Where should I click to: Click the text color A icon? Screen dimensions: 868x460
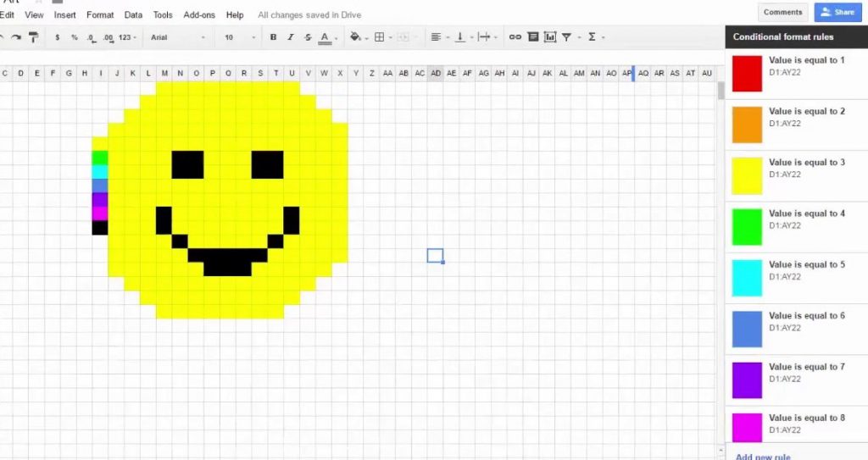coord(324,37)
